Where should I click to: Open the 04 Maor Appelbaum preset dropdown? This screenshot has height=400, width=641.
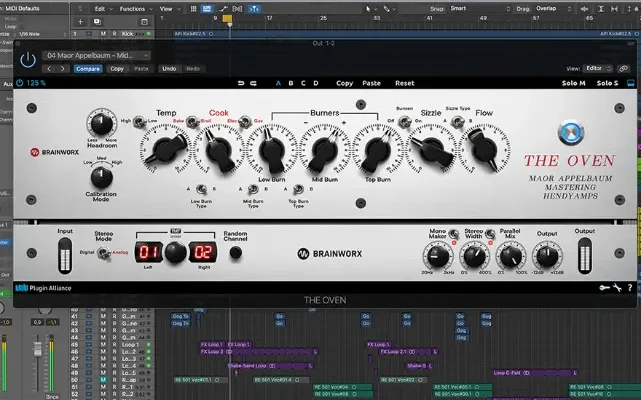tap(97, 55)
